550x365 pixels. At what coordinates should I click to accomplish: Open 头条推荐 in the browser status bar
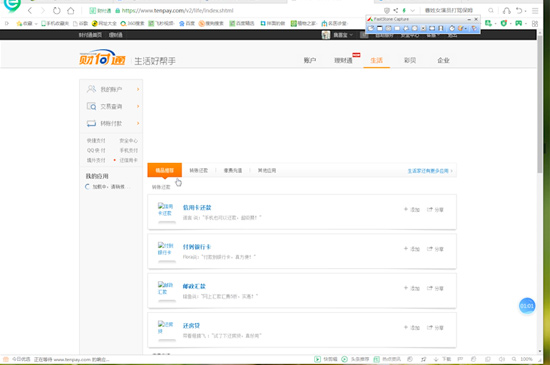click(355, 359)
